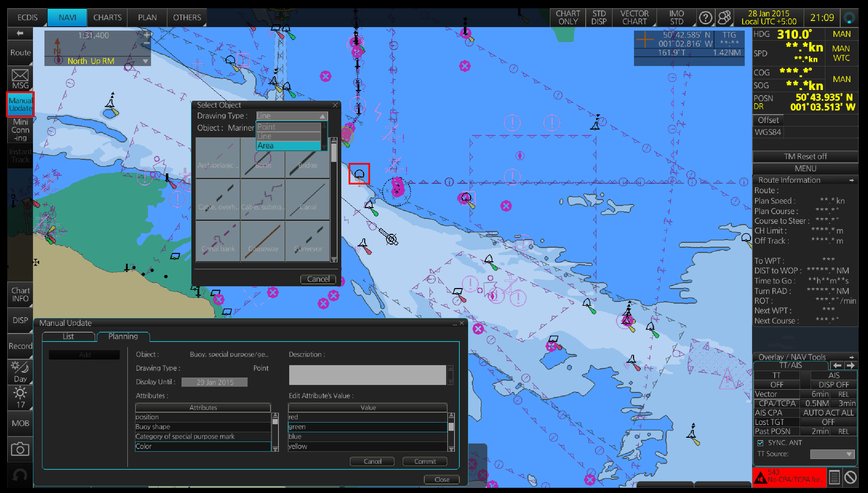This screenshot has height=493, width=868.
Task: Open Chart INFO button
Action: [x=20, y=295]
